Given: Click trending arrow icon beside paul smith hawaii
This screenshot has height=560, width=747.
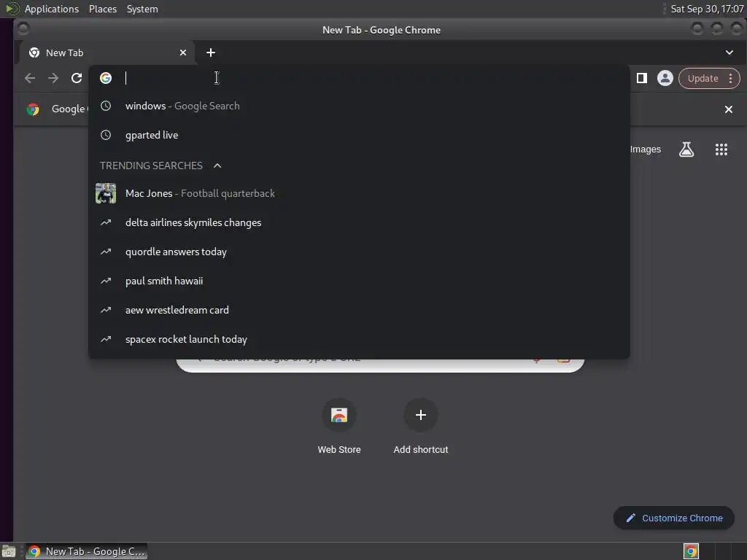Looking at the screenshot, I should [x=106, y=281].
